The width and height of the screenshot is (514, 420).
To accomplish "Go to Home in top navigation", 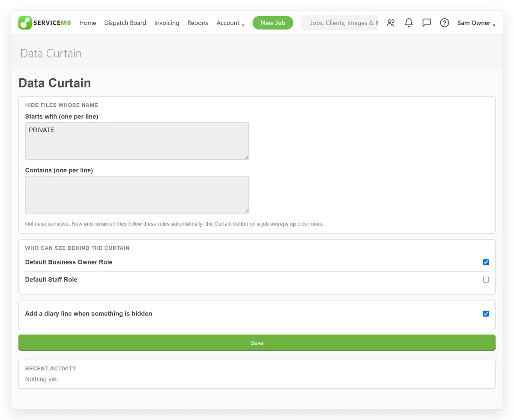I will [88, 23].
